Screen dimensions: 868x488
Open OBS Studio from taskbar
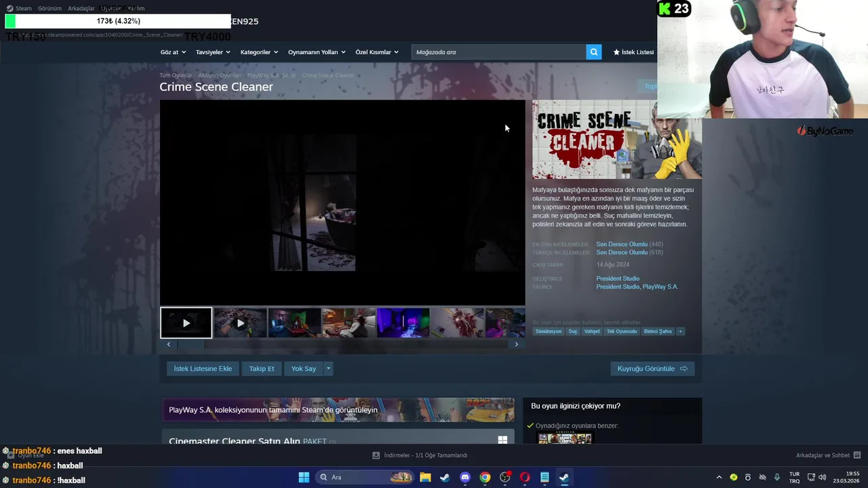pos(505,477)
